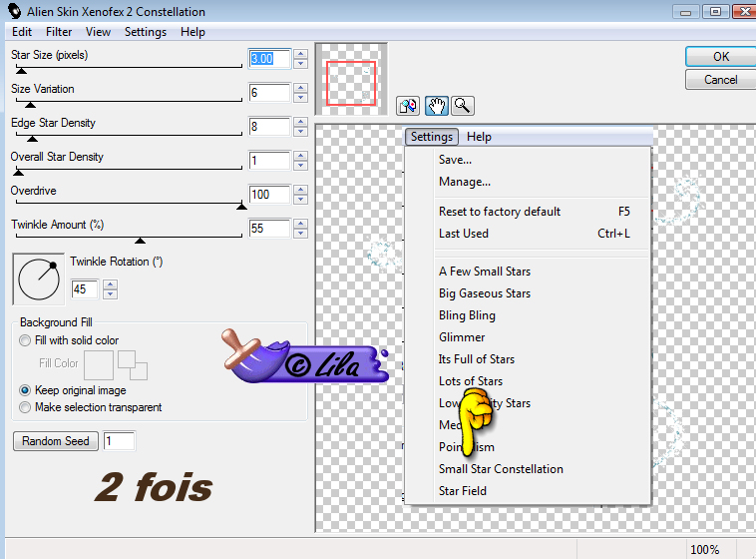Select the Hand pan tool
This screenshot has width=756, height=559.
point(437,106)
